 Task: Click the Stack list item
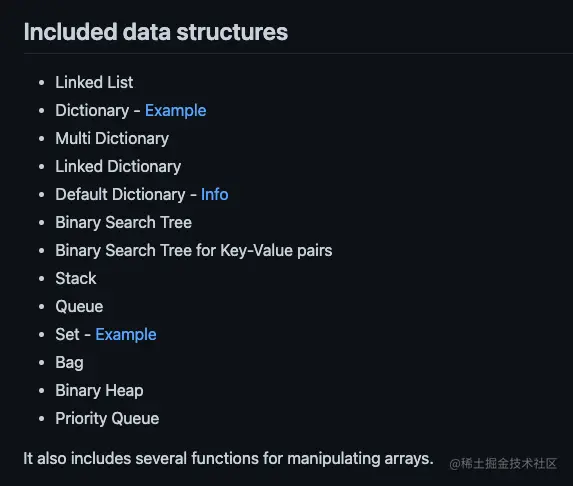(x=76, y=278)
